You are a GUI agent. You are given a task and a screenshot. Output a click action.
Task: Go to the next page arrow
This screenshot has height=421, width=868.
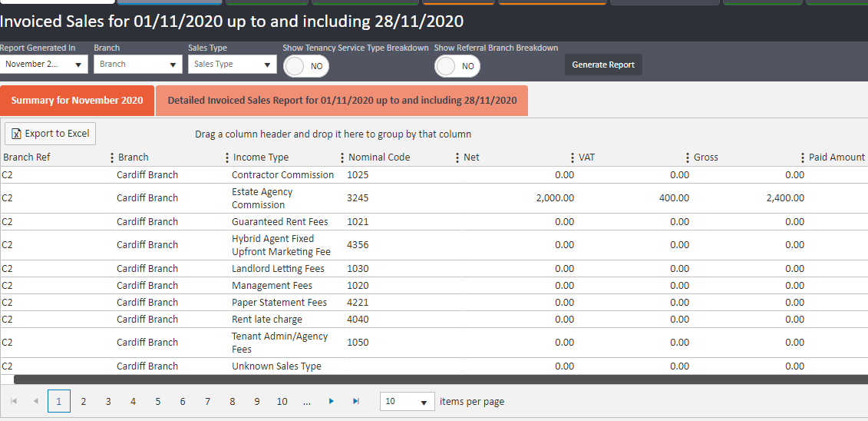point(332,401)
